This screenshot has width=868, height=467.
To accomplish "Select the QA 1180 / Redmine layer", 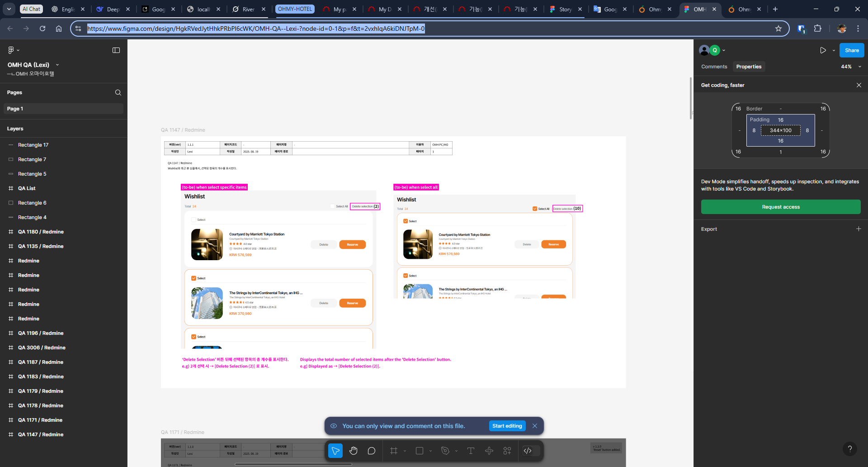I will [x=63, y=232].
